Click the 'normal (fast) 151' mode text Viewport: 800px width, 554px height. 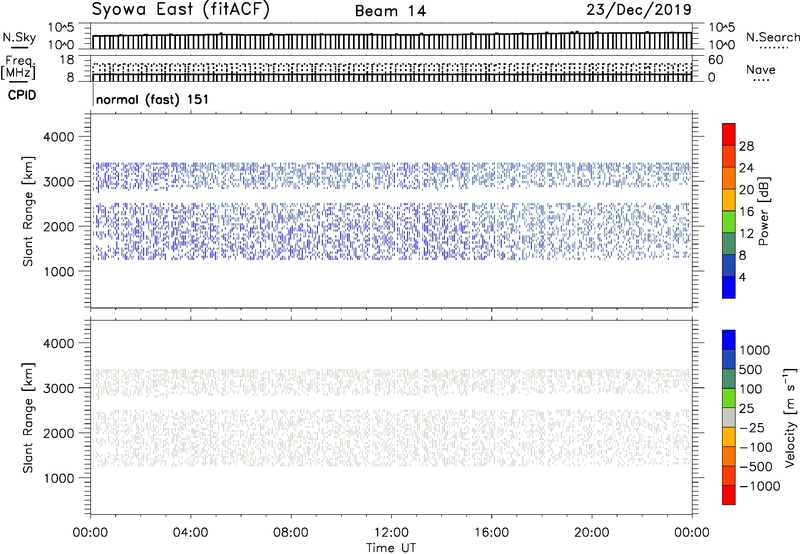coord(152,99)
